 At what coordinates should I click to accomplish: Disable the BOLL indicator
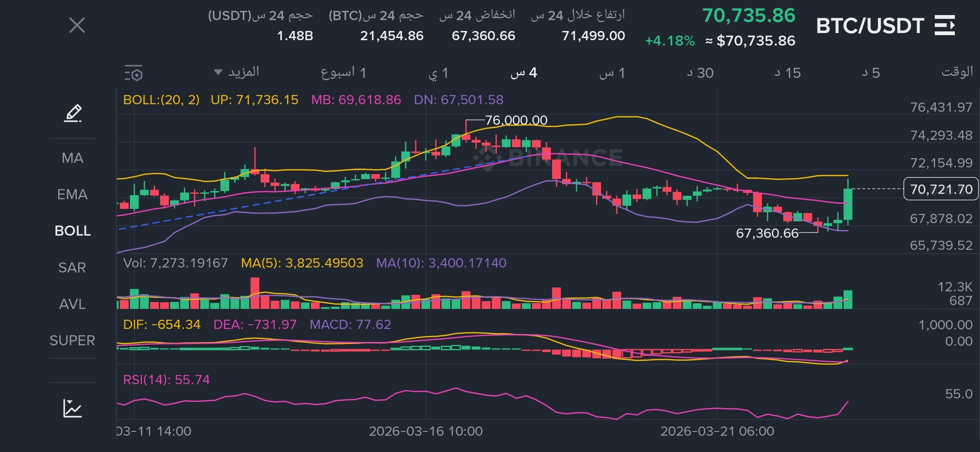pyautogui.click(x=72, y=231)
